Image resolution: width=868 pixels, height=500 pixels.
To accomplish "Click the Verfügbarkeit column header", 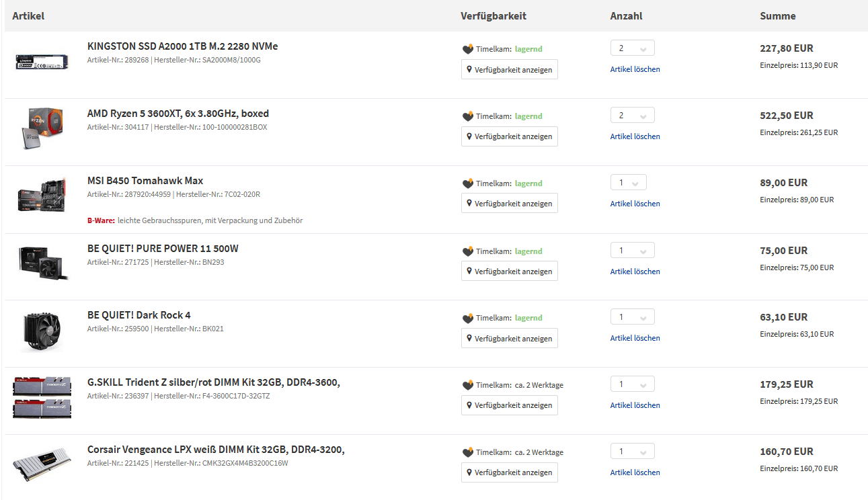I will (x=494, y=15).
